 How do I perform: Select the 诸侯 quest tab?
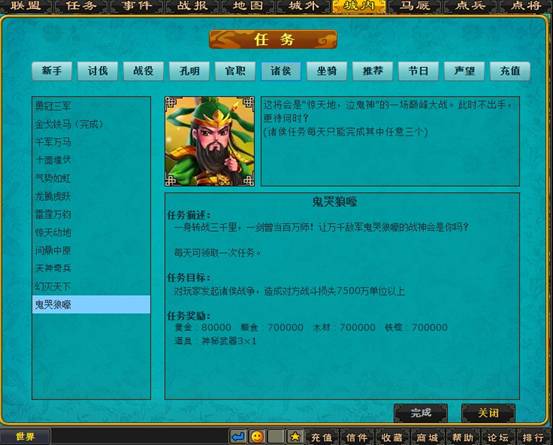click(281, 71)
